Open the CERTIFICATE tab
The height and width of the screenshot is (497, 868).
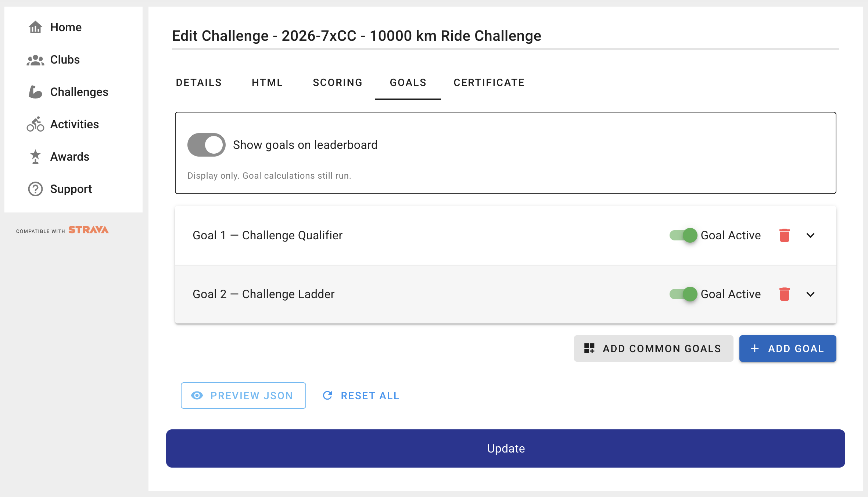(489, 82)
